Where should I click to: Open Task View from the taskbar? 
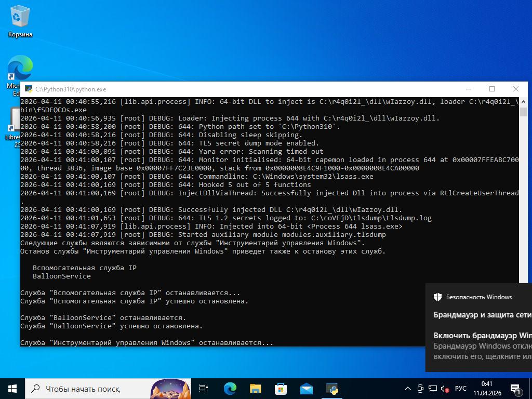click(204, 388)
